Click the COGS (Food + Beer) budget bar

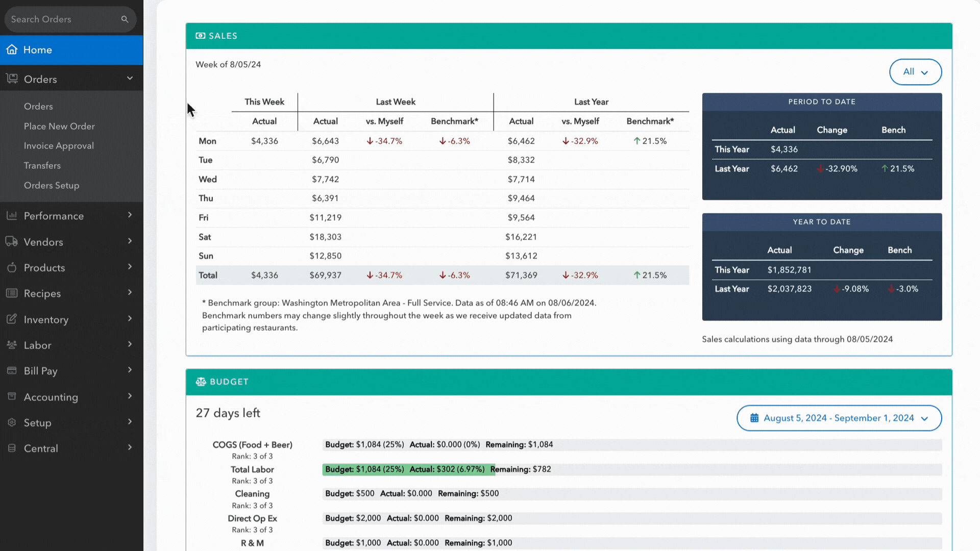632,445
